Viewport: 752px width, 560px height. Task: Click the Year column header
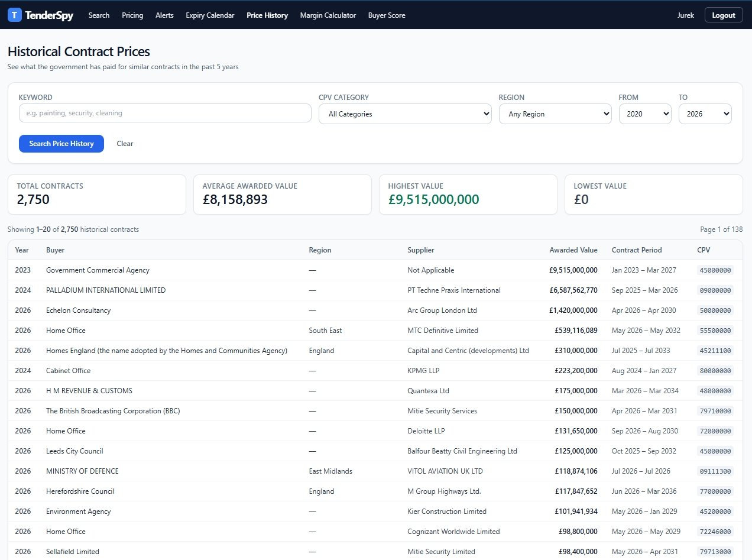(22, 250)
